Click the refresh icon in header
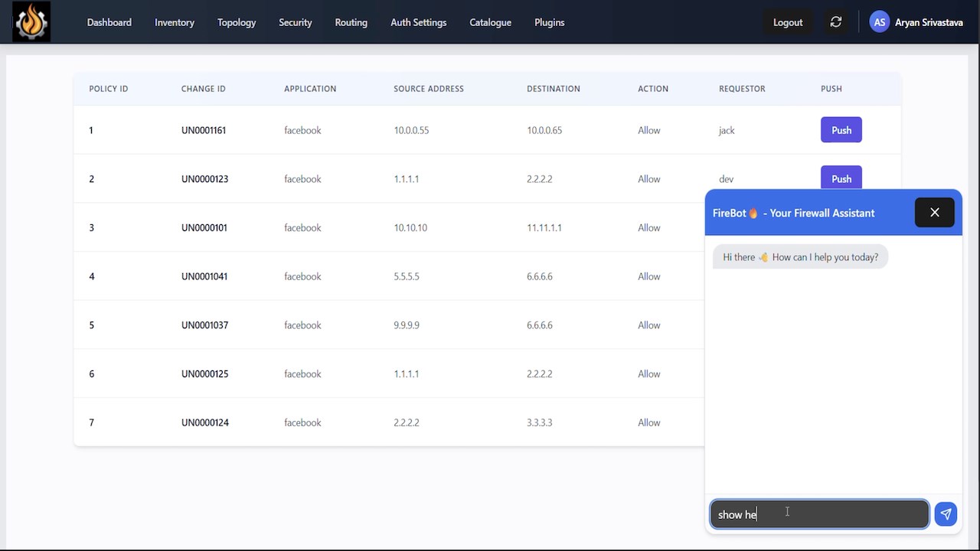This screenshot has width=980, height=551. [836, 22]
